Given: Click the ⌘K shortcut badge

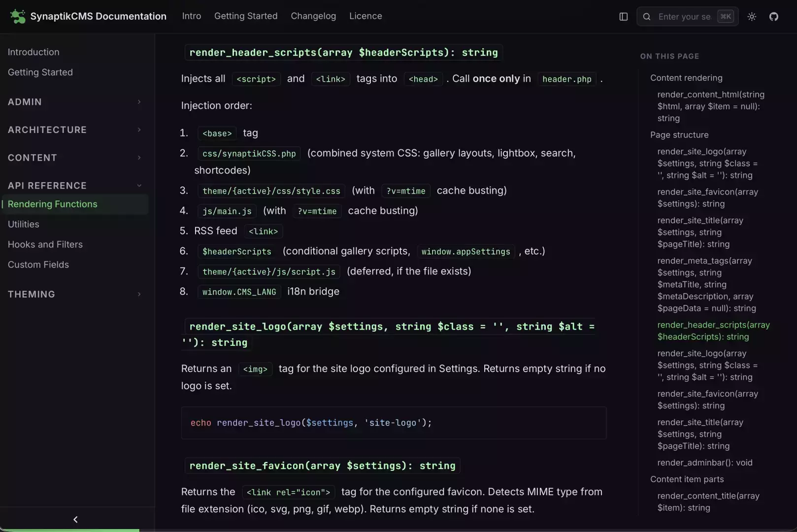Looking at the screenshot, I should pos(726,17).
